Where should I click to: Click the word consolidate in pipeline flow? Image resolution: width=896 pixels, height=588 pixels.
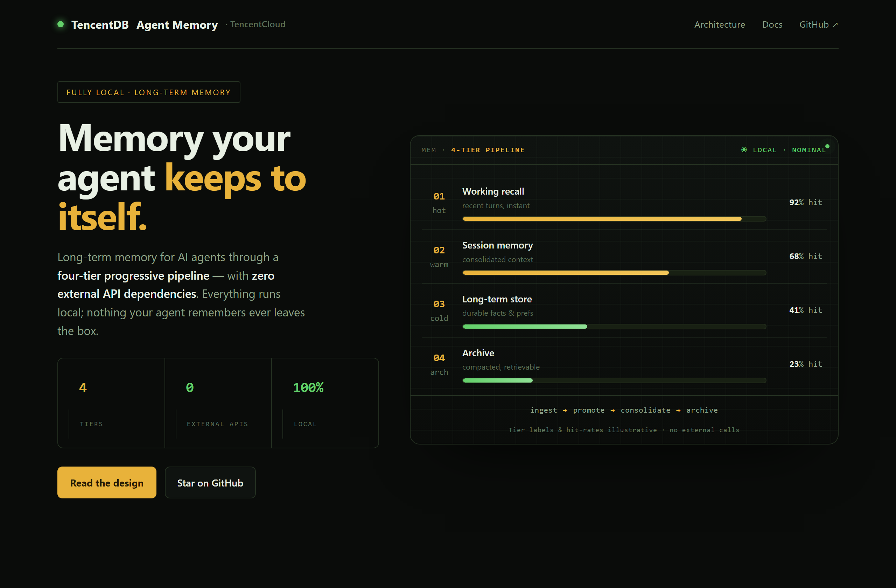(x=645, y=410)
